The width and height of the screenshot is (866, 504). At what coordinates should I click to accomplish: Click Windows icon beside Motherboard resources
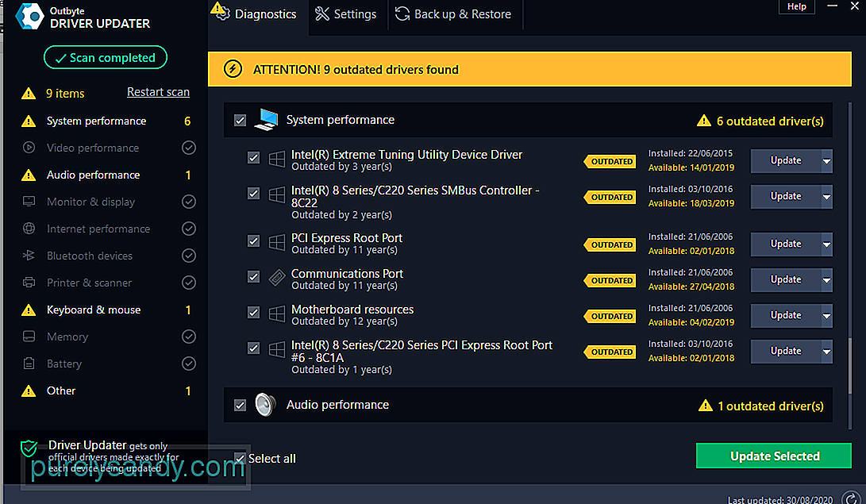(277, 313)
